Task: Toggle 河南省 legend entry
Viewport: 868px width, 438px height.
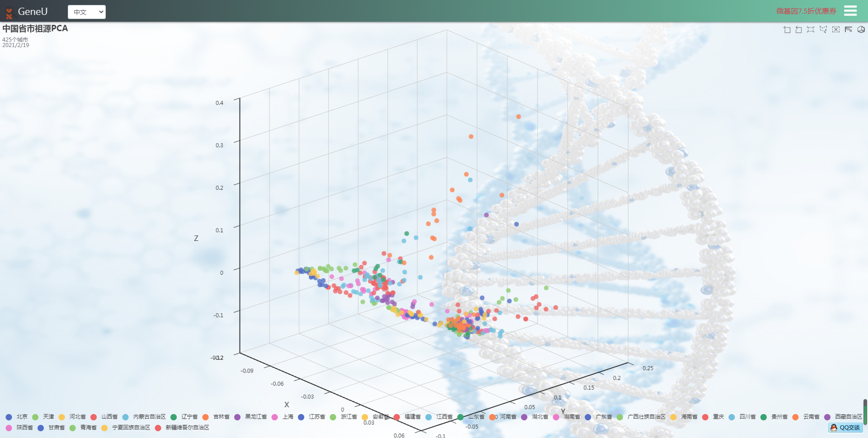Action: click(x=503, y=417)
